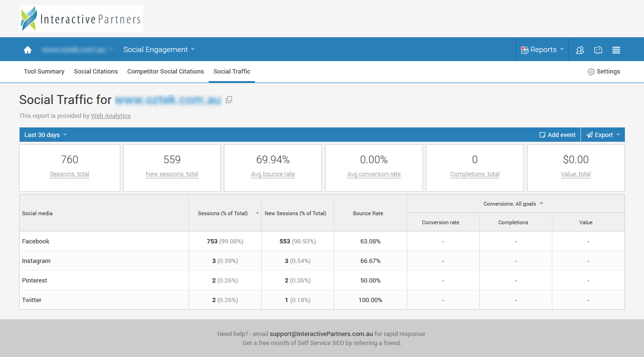Switch to the Tool Summary tab
This screenshot has height=357, width=644.
pyautogui.click(x=44, y=72)
